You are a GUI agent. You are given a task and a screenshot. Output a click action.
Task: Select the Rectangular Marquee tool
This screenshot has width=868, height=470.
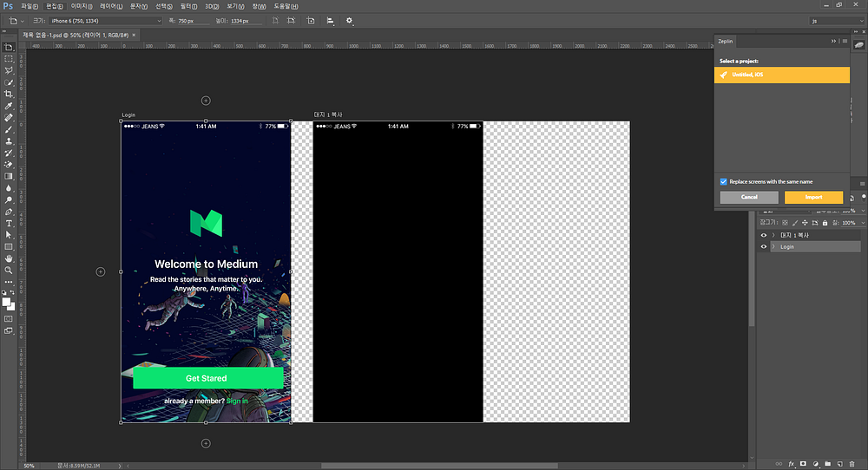pos(9,59)
